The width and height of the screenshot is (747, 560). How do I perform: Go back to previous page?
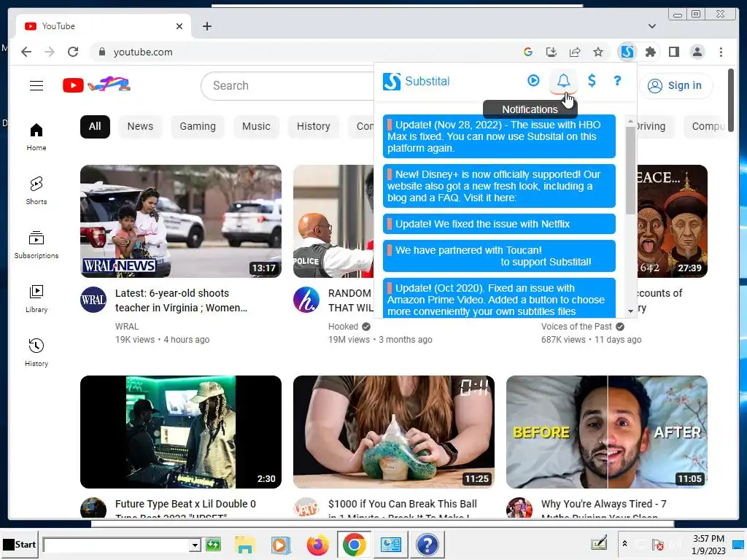click(x=26, y=52)
